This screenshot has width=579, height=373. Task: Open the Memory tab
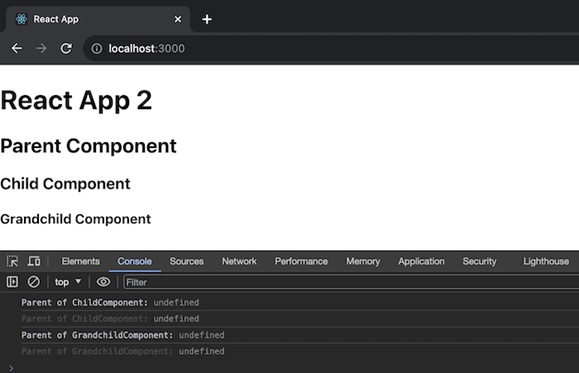(x=363, y=261)
